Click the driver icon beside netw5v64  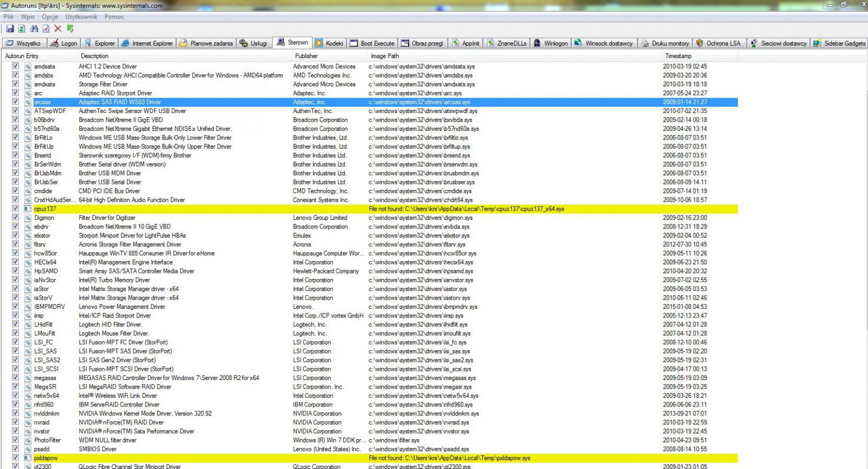click(x=28, y=396)
